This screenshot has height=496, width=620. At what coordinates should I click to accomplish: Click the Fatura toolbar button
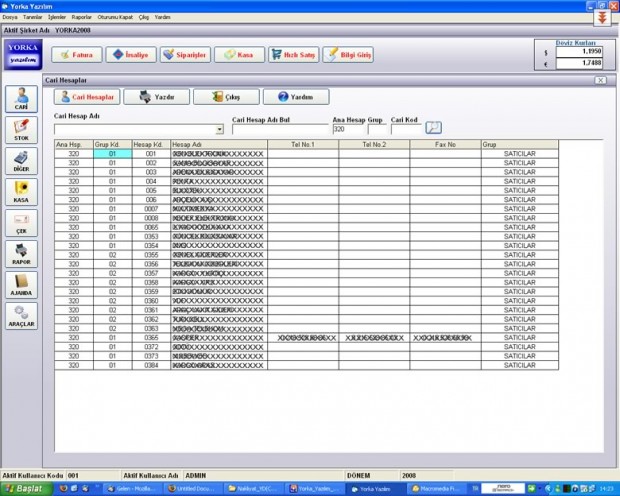[x=77, y=55]
